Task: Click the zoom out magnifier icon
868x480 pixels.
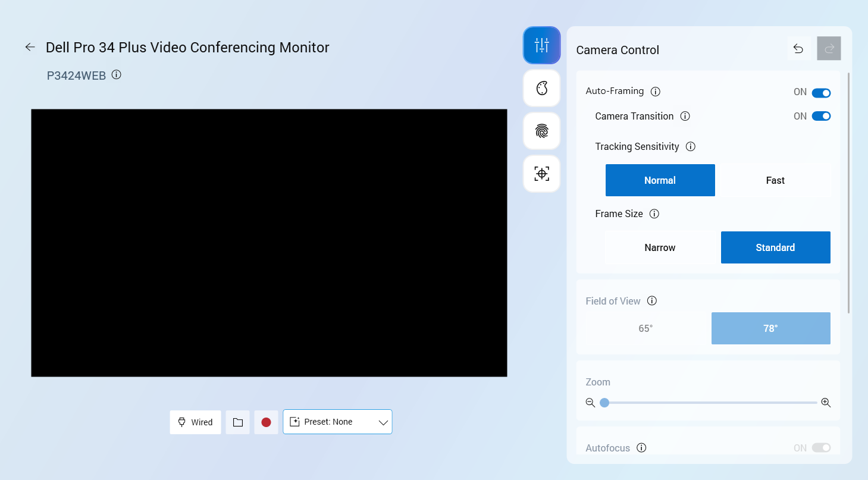Action: tap(590, 403)
